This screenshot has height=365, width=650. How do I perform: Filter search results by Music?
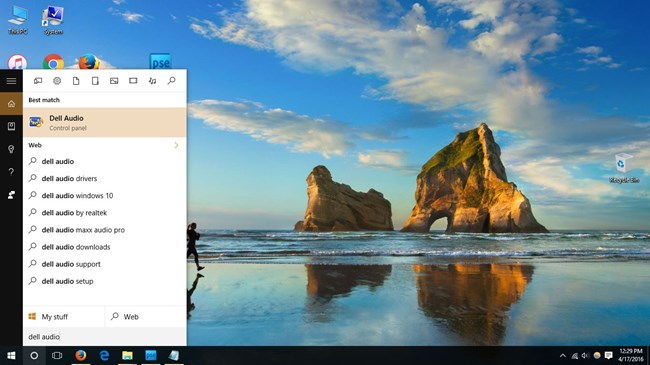(152, 81)
